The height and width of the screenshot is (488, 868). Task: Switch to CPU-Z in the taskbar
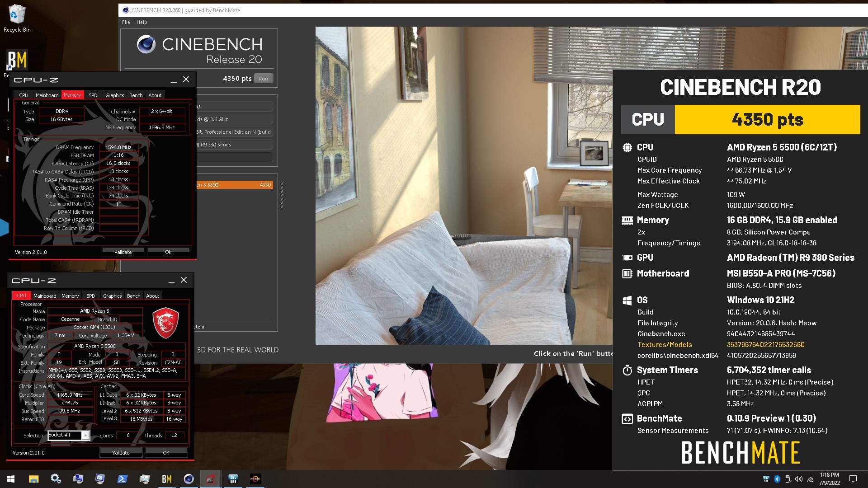coord(211,479)
